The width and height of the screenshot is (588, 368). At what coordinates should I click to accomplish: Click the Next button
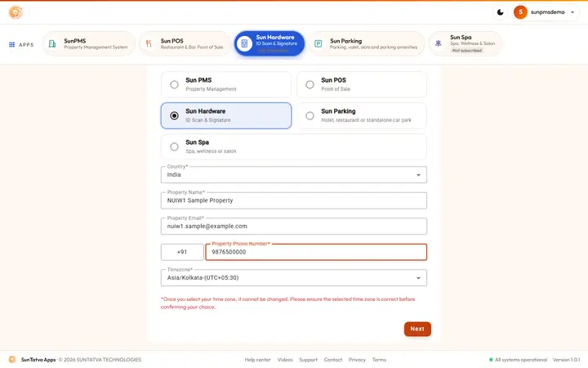pos(417,329)
